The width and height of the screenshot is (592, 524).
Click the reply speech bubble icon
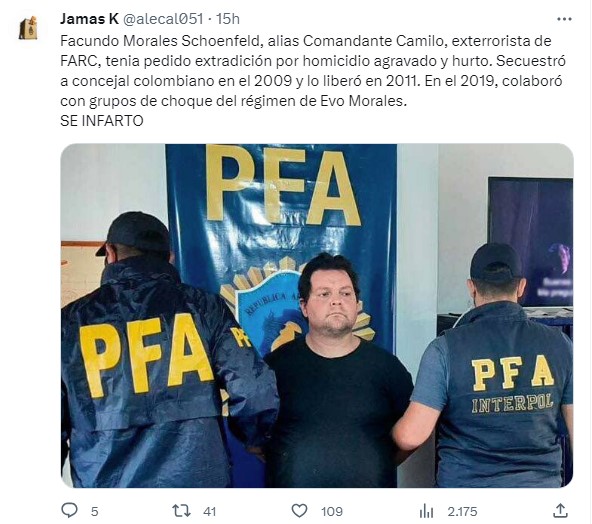pos(69,511)
